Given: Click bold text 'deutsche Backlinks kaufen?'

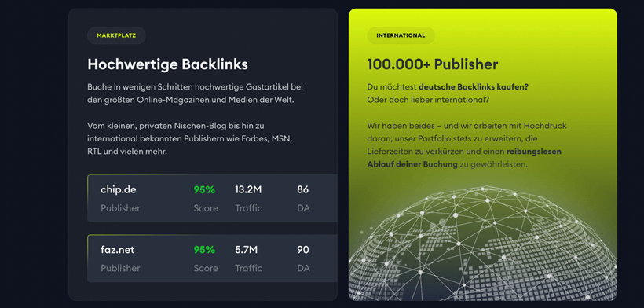Looking at the screenshot, I should pyautogui.click(x=474, y=87).
